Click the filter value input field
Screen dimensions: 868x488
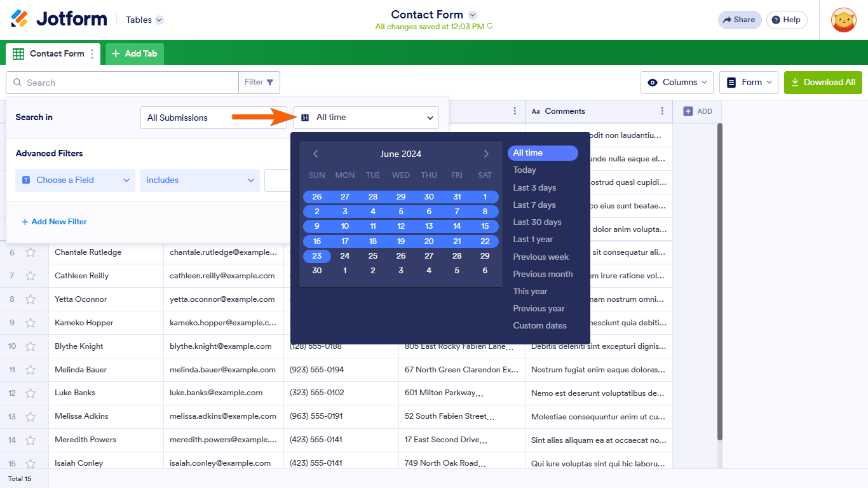[277, 180]
